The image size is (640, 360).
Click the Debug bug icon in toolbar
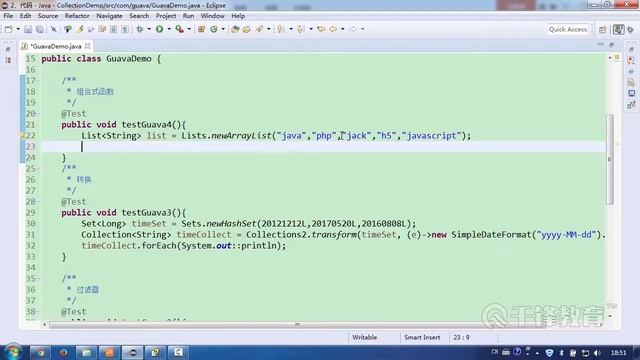tap(140, 29)
